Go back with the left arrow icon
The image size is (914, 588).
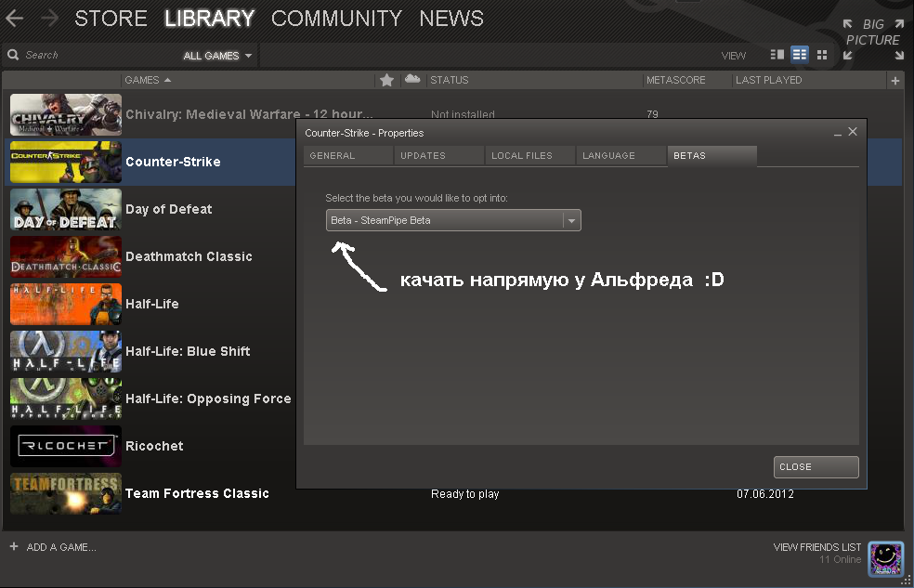(x=14, y=19)
